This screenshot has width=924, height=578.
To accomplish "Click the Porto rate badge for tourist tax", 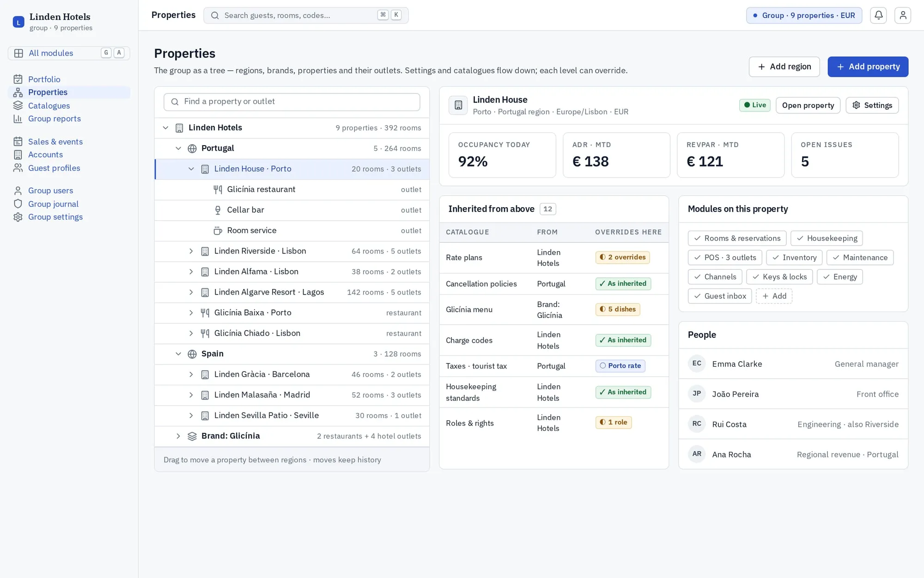I will [620, 366].
